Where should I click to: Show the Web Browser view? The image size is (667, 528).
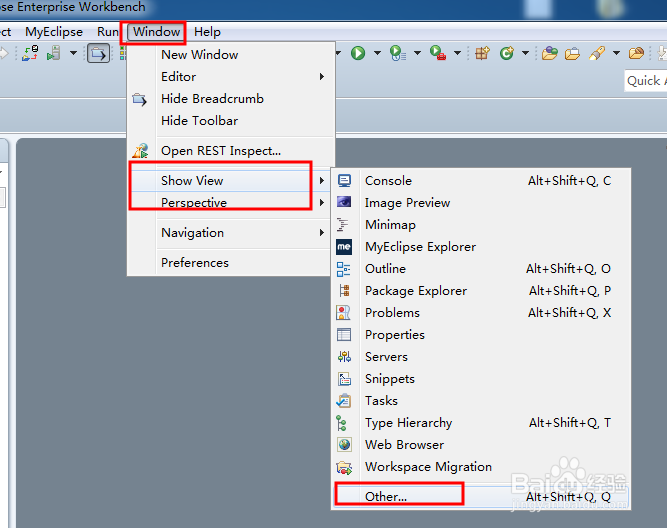coord(481,445)
